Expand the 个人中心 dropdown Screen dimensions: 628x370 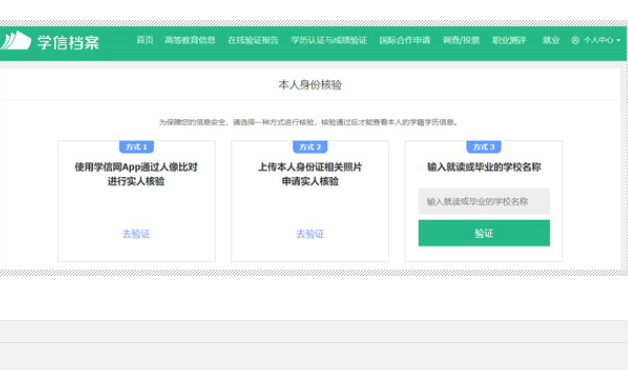click(x=602, y=40)
